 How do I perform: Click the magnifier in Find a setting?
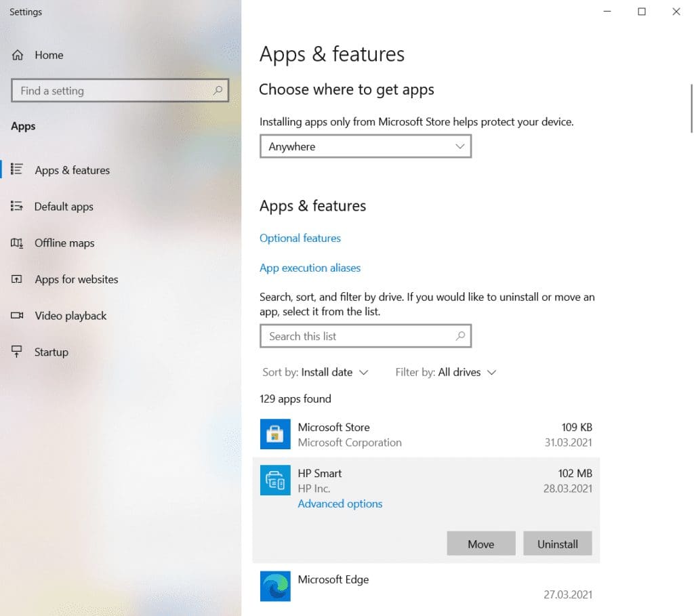pyautogui.click(x=218, y=90)
